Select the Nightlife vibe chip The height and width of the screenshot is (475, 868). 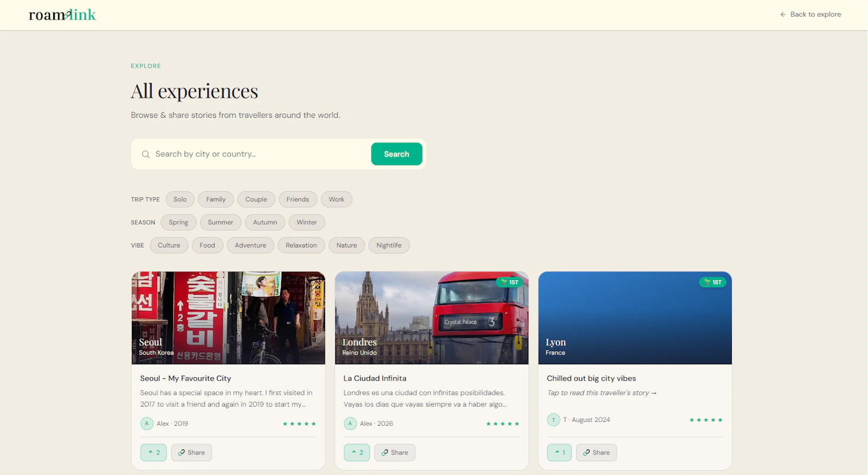389,245
